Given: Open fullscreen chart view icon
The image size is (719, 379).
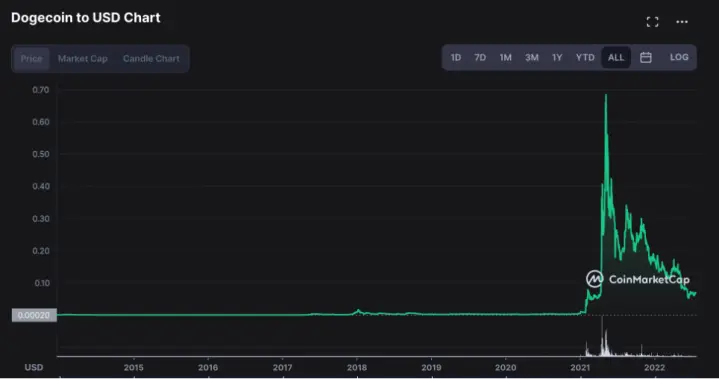Looking at the screenshot, I should click(x=652, y=22).
